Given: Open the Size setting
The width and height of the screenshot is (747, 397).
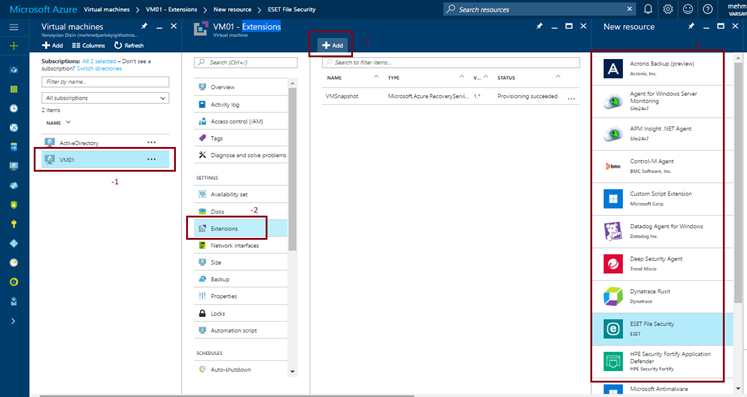Looking at the screenshot, I should click(x=241, y=263).
